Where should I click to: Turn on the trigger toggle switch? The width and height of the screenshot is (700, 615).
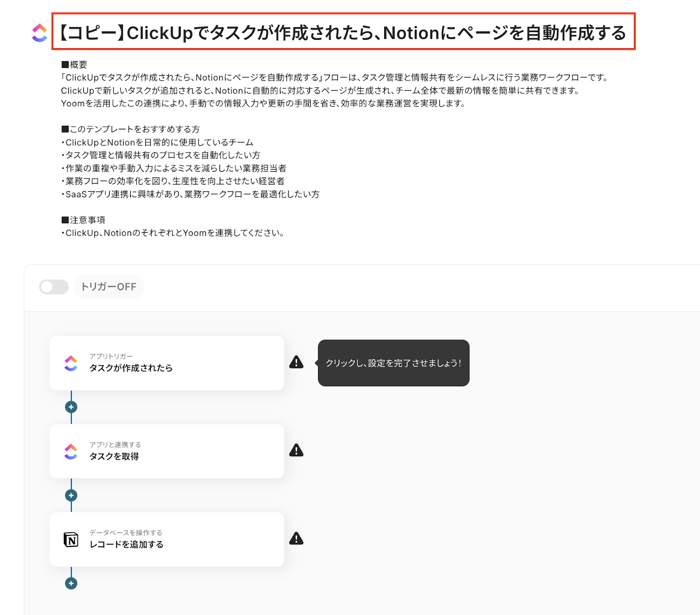(x=54, y=287)
